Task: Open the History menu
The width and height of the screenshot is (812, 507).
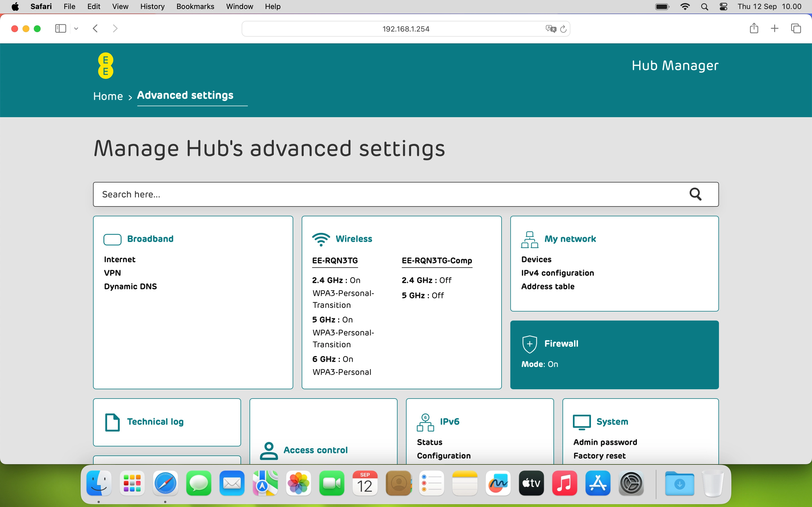Action: pos(152,6)
